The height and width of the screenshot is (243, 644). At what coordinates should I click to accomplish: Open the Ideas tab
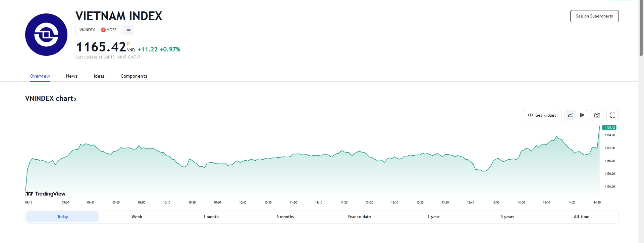(x=99, y=76)
